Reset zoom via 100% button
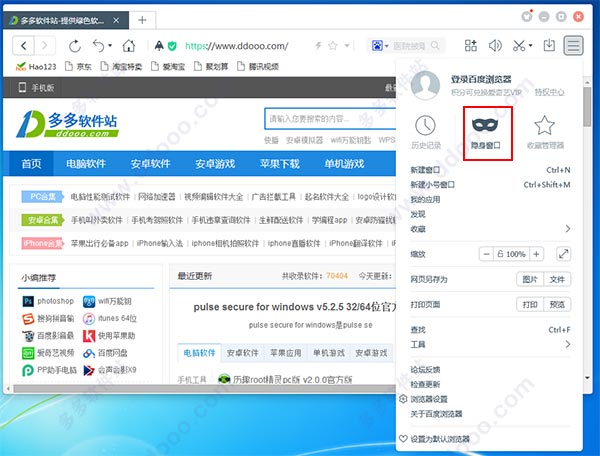The height and width of the screenshot is (456, 600). pyautogui.click(x=511, y=254)
